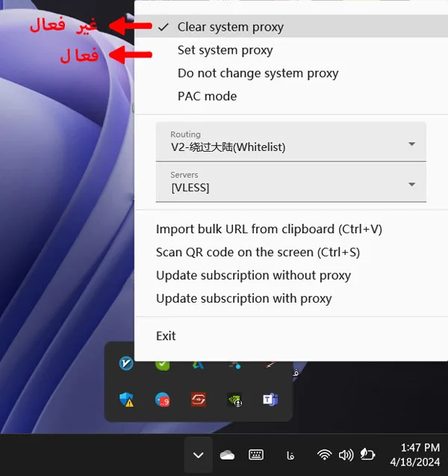Choose Import bulk URL from clipboard
Screen dimensions: 448x476
(269, 229)
